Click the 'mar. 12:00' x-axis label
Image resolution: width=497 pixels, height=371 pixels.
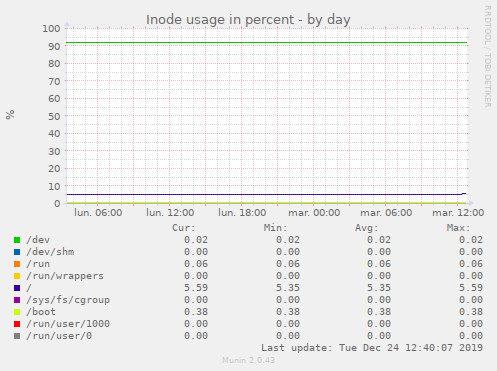coord(458,213)
